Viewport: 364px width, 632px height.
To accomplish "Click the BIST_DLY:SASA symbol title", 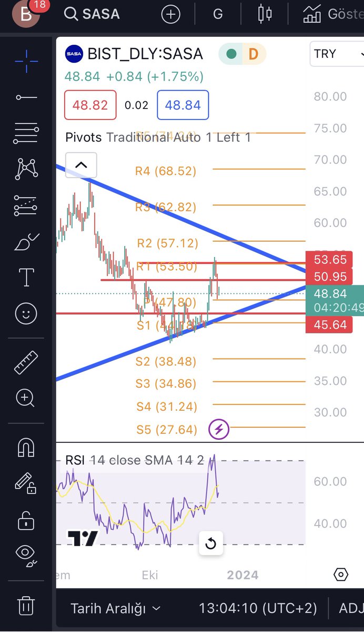I will (145, 54).
